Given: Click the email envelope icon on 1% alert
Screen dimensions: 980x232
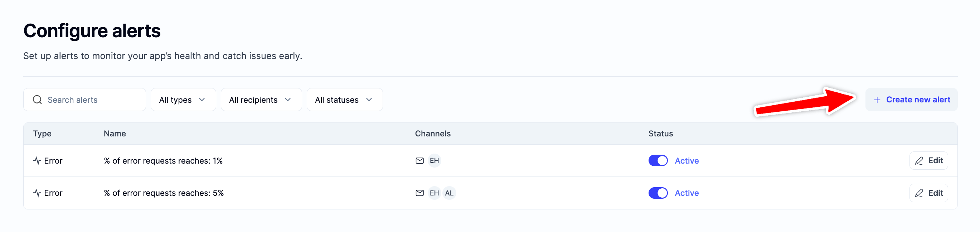Looking at the screenshot, I should pyautogui.click(x=419, y=160).
